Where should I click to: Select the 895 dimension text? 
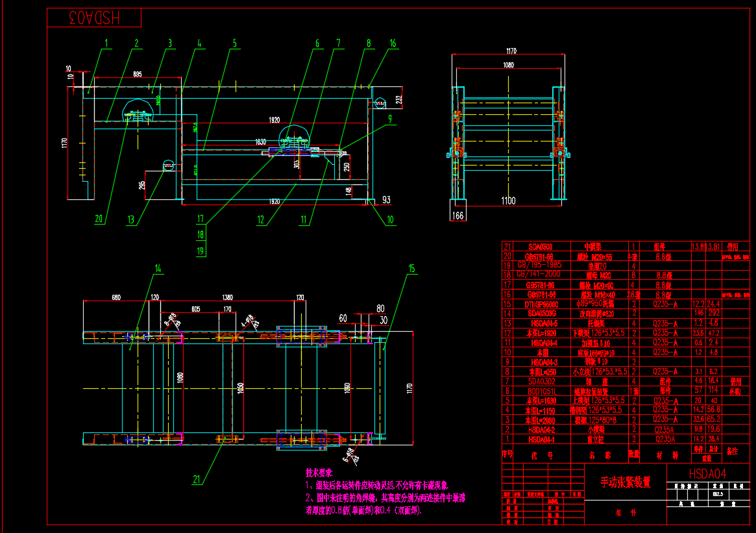click(138, 74)
